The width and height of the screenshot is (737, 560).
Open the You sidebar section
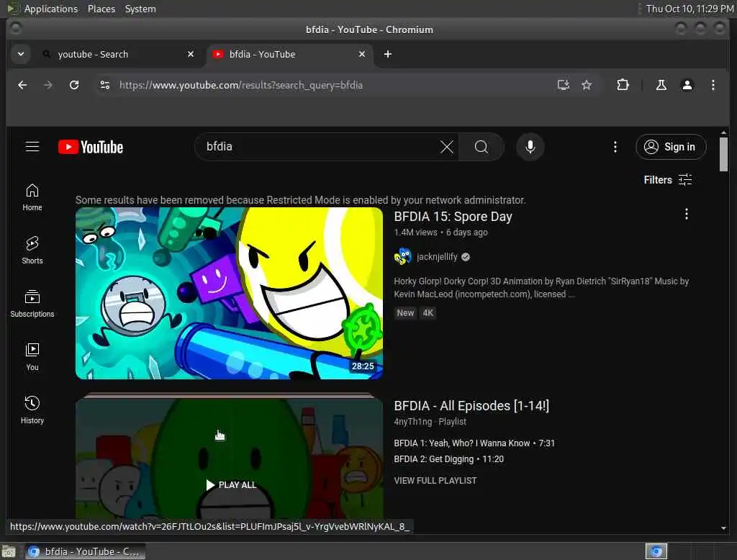[32, 356]
